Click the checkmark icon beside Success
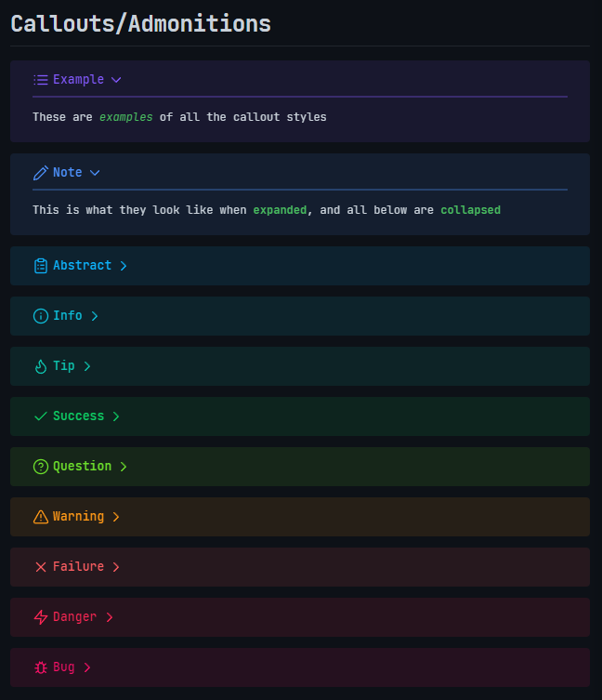602x700 pixels. (x=41, y=416)
